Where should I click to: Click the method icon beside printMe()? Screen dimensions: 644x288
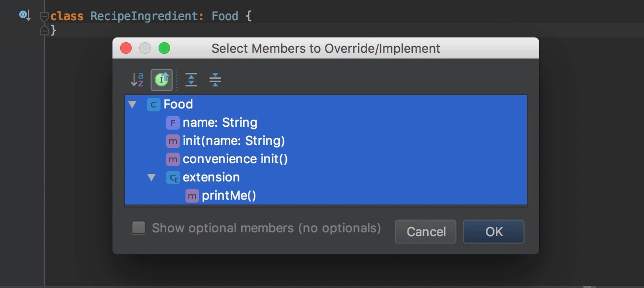(x=192, y=195)
